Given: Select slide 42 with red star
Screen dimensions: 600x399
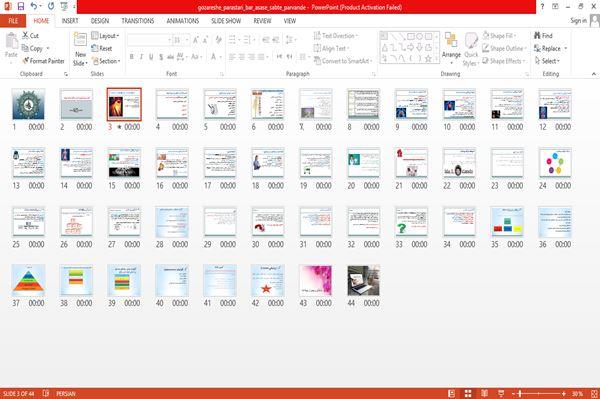Looking at the screenshot, I should 268,280.
